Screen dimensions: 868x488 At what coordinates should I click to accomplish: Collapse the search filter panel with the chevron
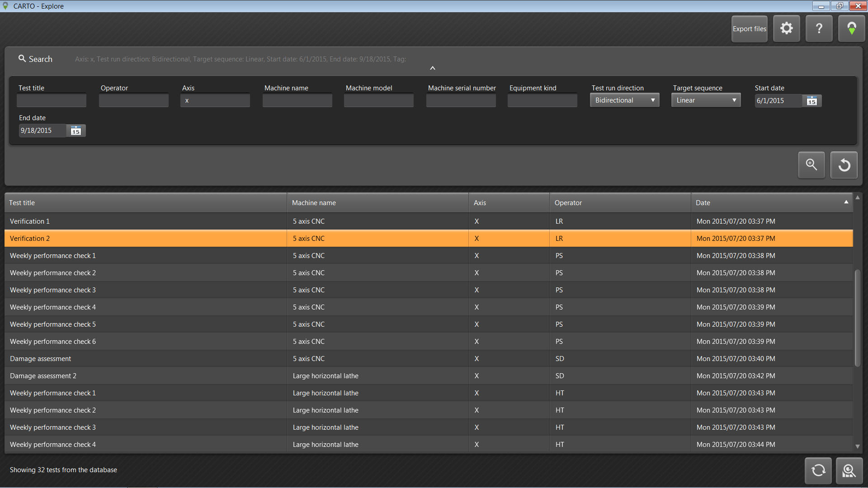(433, 68)
